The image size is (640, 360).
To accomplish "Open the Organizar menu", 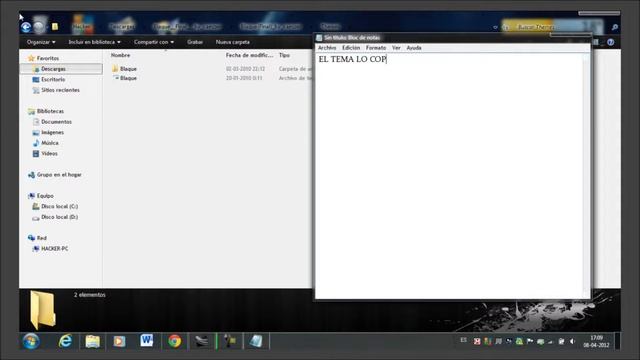I will 41,42.
